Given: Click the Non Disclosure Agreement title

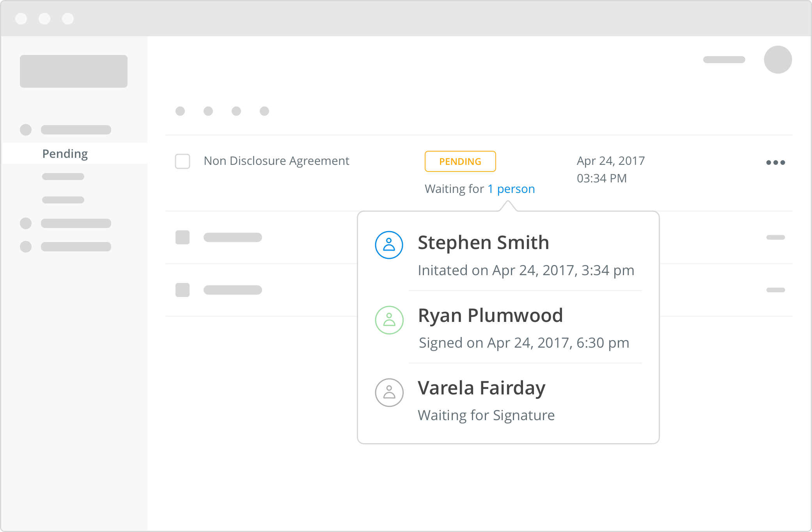Looking at the screenshot, I should point(277,161).
